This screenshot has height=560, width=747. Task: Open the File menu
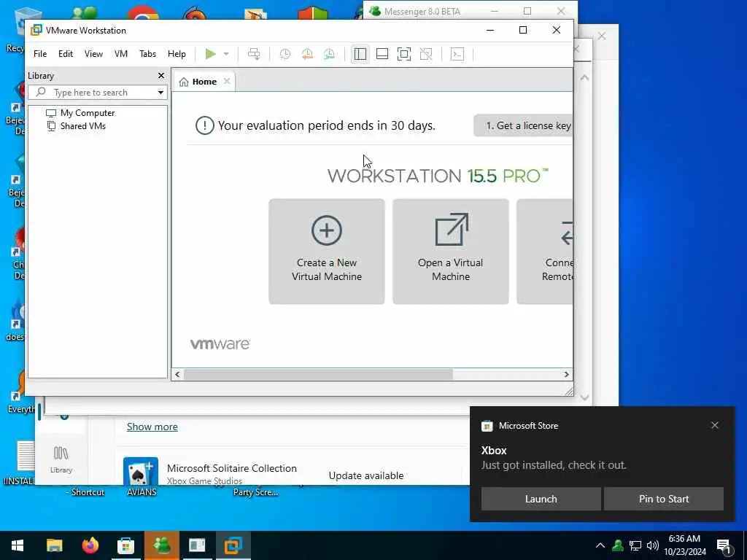(x=40, y=54)
